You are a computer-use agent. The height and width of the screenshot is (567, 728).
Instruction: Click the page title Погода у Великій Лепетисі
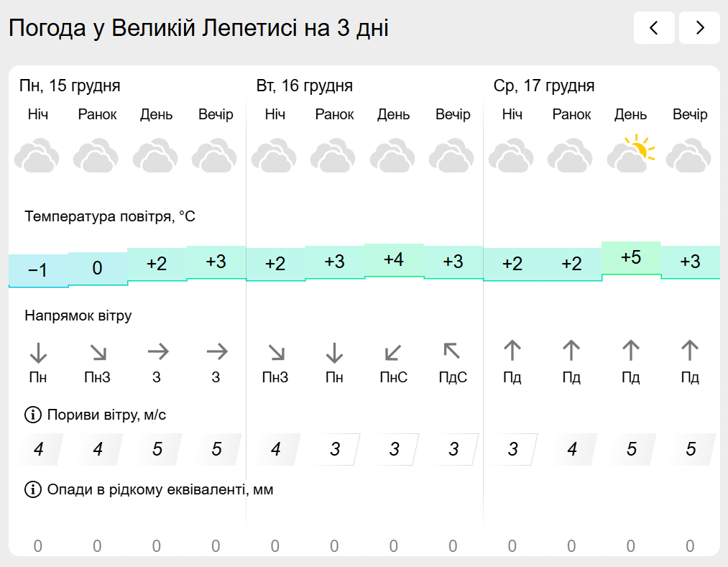point(198,29)
